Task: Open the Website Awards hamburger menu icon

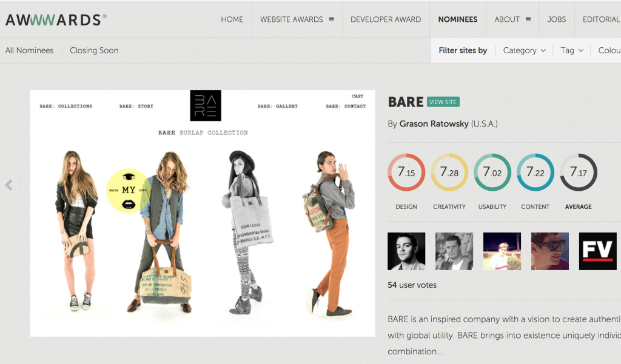Action: (332, 19)
